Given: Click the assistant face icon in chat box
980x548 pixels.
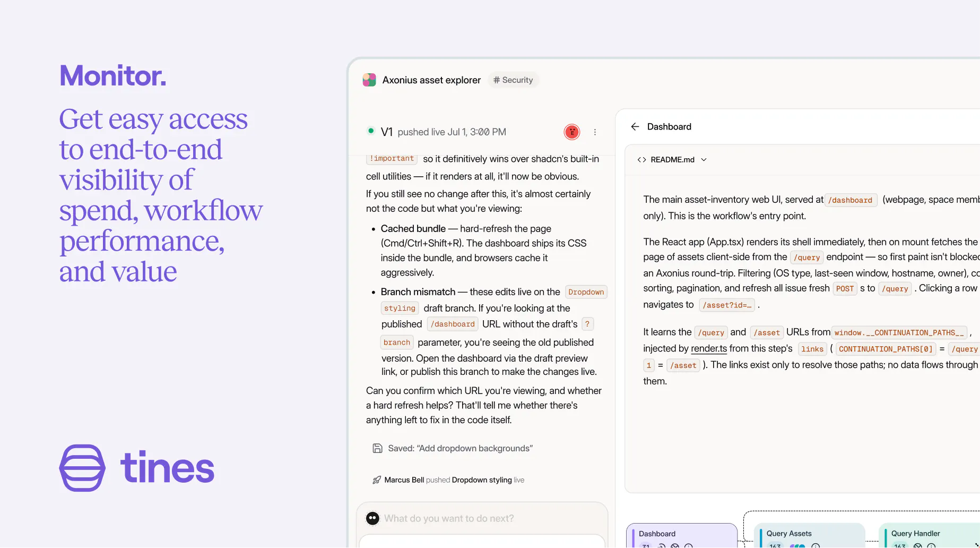Looking at the screenshot, I should pos(373,518).
